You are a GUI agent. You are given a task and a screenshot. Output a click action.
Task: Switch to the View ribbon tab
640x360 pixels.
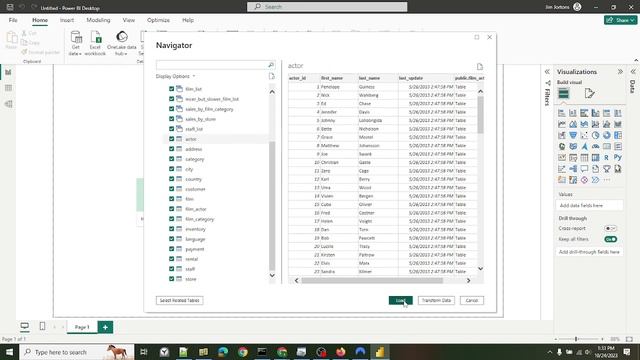pos(129,20)
